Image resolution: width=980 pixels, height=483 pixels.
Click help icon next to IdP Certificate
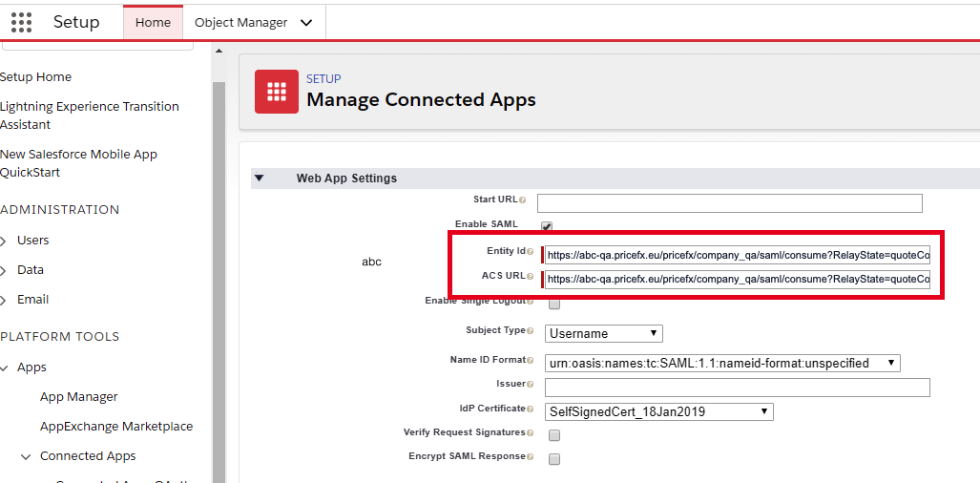tap(531, 409)
